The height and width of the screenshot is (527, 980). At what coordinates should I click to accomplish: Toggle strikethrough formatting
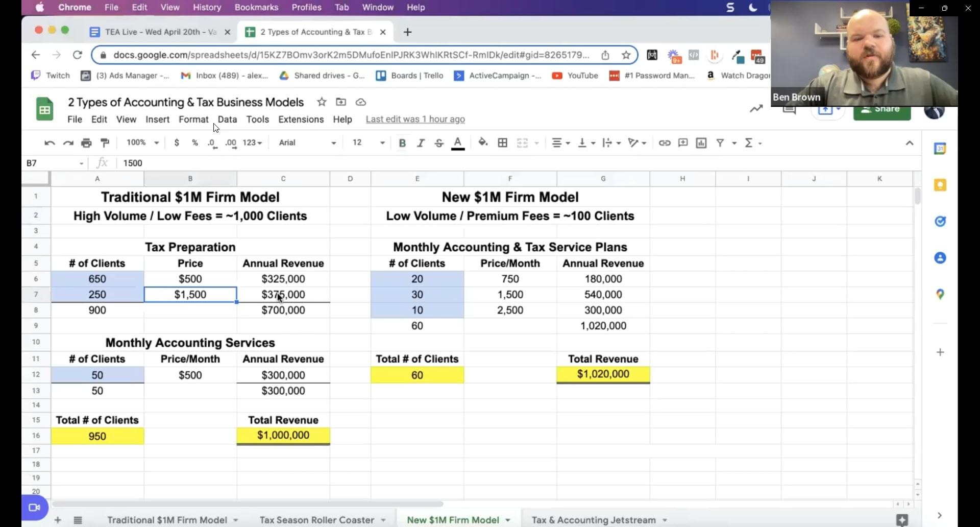(x=439, y=143)
